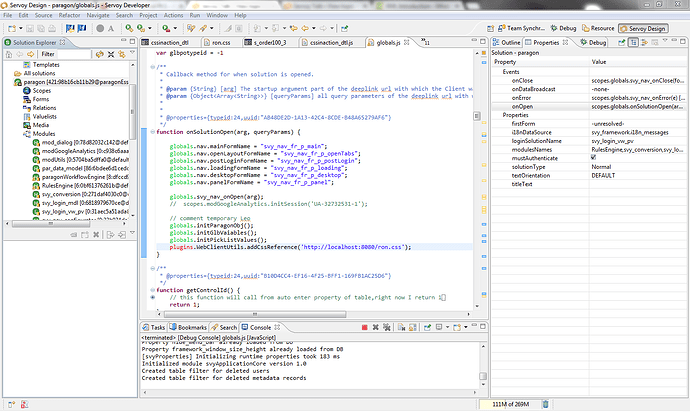Switch to the Outline tab

pos(507,42)
